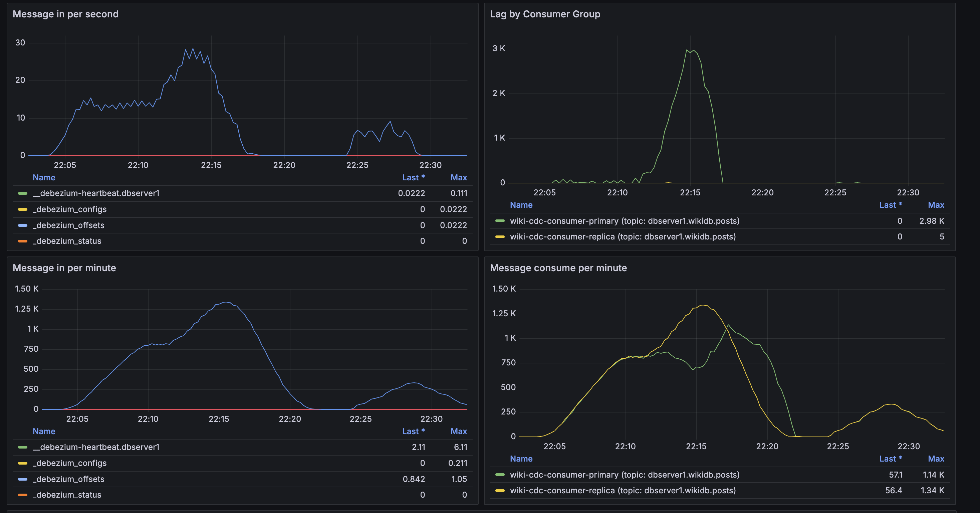Toggle wiki-cdc-consumer-replica in consume per minute panel
This screenshot has height=513, width=980.
(623, 491)
